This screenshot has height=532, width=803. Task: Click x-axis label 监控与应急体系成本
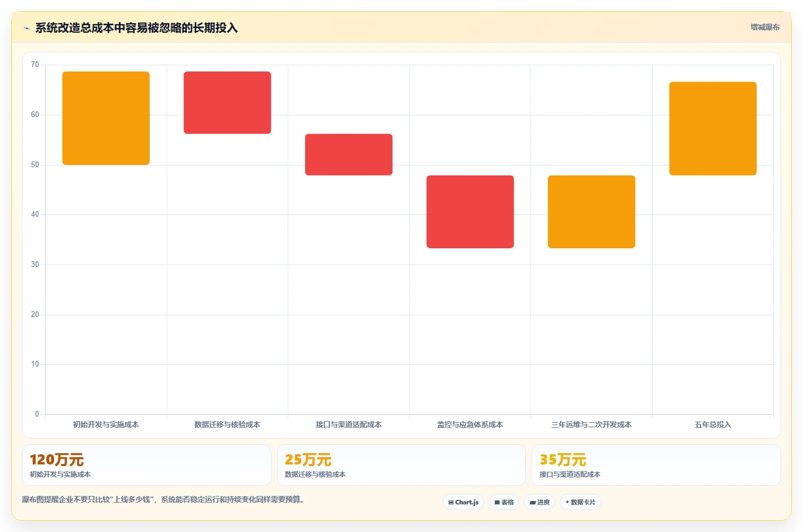[x=470, y=424]
